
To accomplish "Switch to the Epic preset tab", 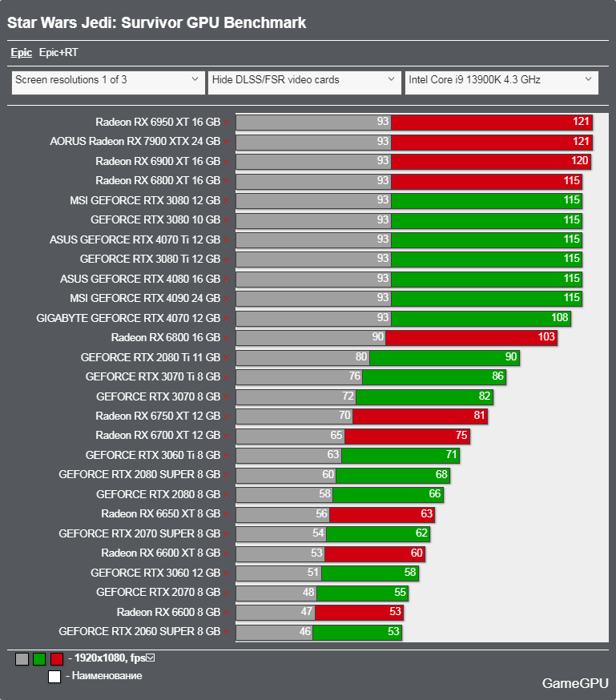I will coord(22,53).
